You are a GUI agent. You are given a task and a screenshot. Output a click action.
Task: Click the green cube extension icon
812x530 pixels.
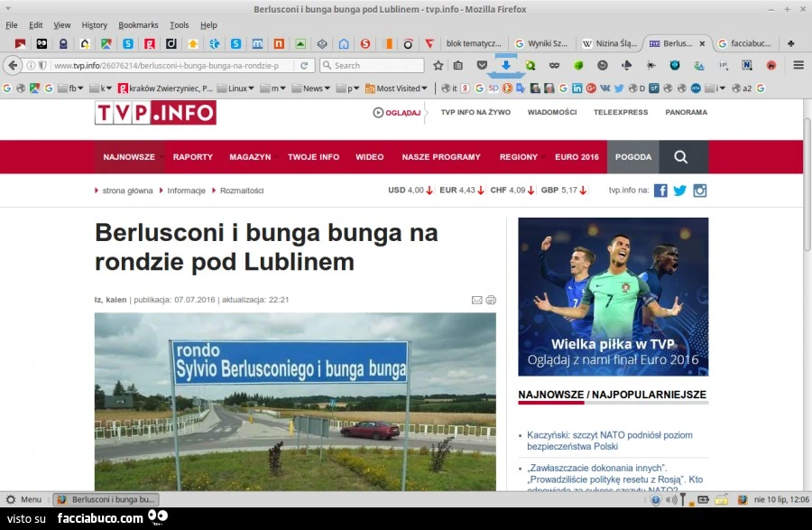pyautogui.click(x=578, y=65)
